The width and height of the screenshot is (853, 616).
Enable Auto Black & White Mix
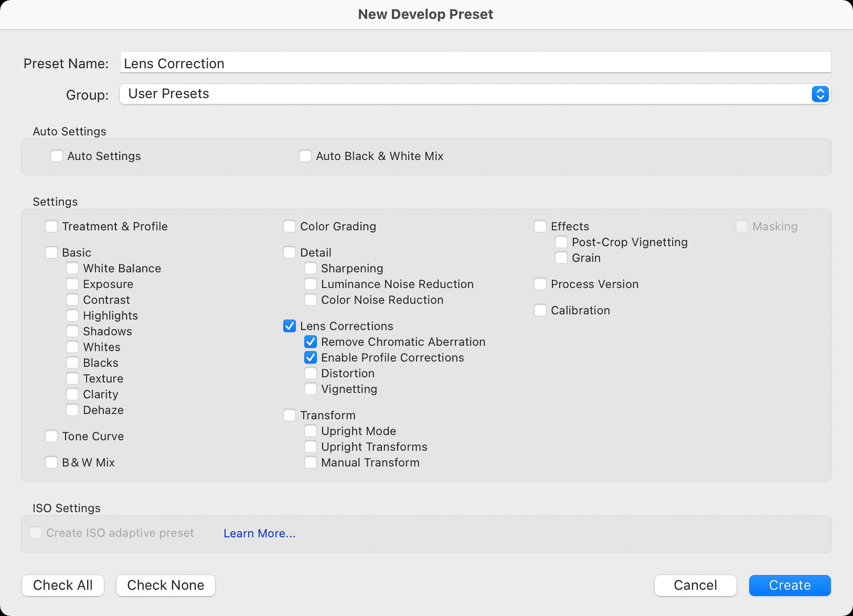[x=305, y=156]
